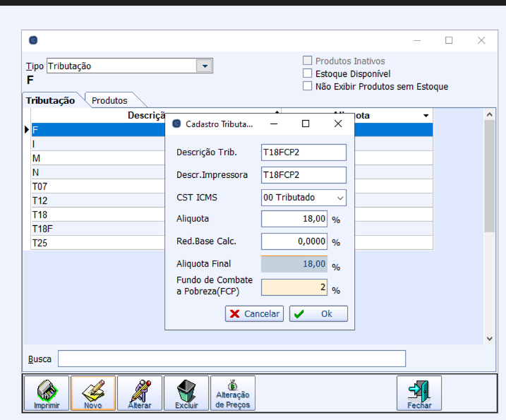Click the Excluir trash bin icon
This screenshot has width=506, height=420.
(186, 392)
